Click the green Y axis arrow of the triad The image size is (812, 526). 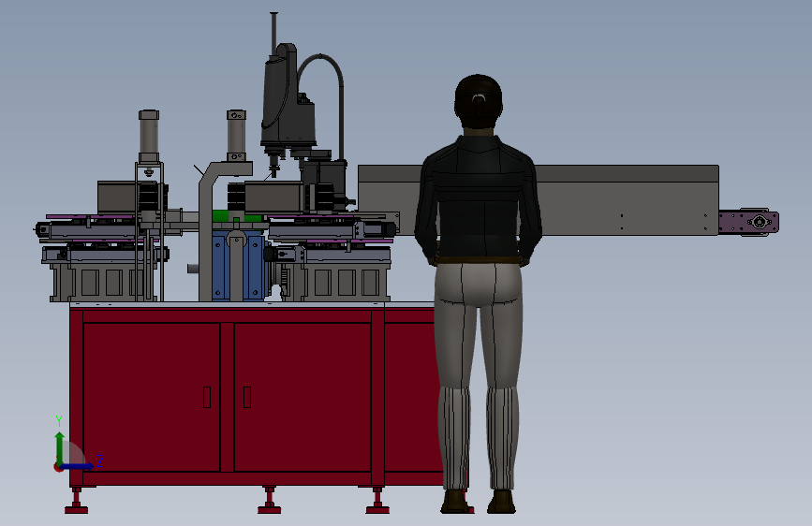point(60,448)
